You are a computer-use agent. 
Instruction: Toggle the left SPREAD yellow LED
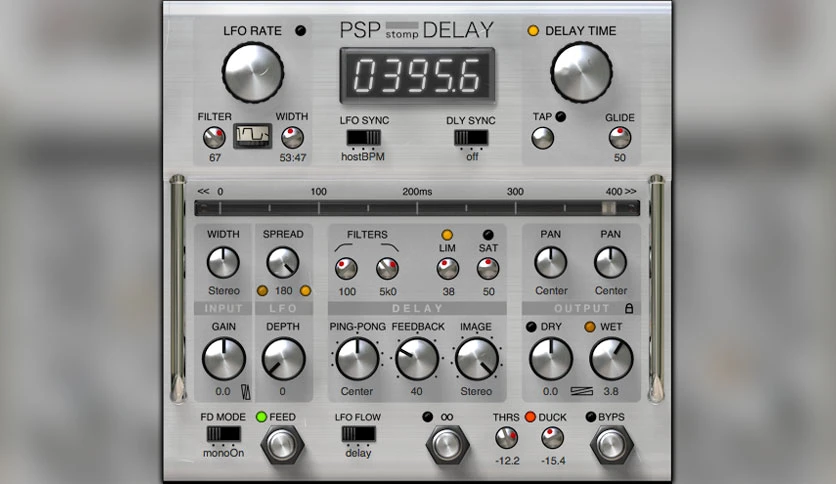[x=262, y=291]
